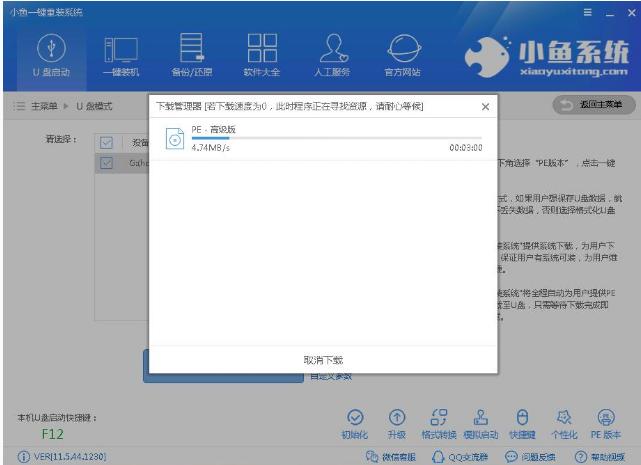
Task: Launch 模拟启动 icon
Action: 480,423
